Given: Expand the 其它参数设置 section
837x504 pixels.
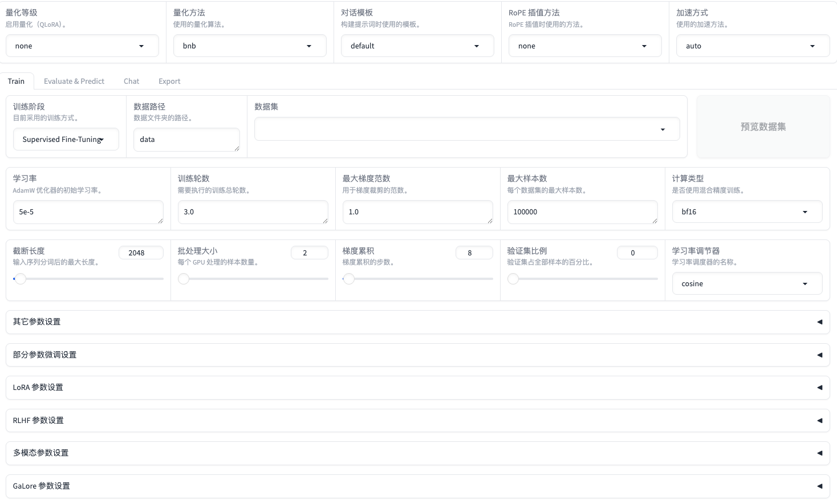Looking at the screenshot, I should (417, 322).
